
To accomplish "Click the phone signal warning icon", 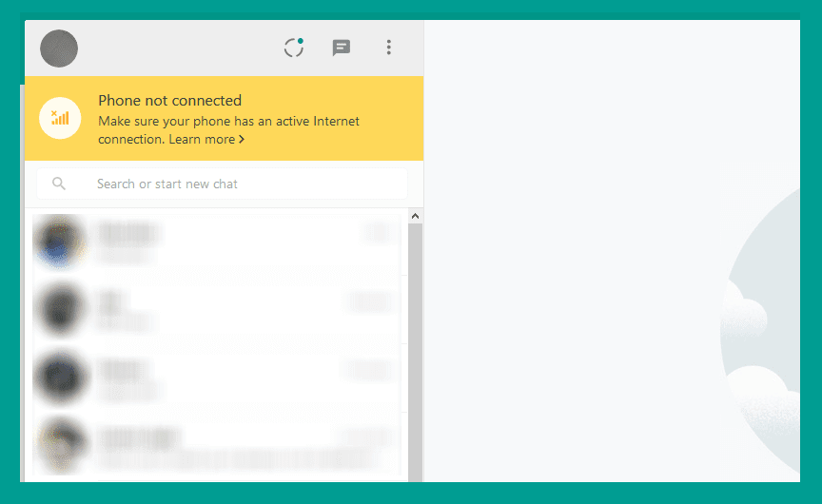I will point(60,118).
